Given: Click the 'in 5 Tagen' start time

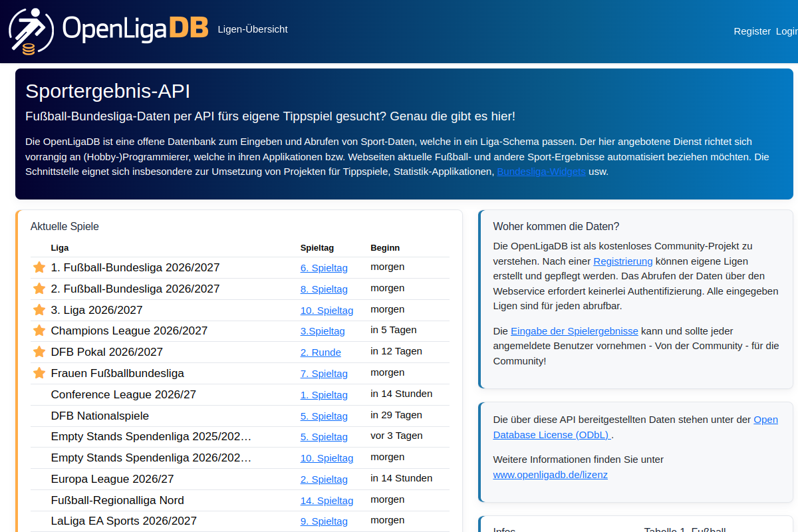Looking at the screenshot, I should (394, 330).
